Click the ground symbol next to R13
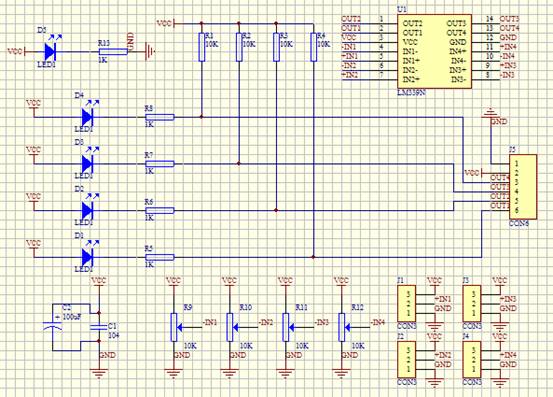 coord(150,52)
